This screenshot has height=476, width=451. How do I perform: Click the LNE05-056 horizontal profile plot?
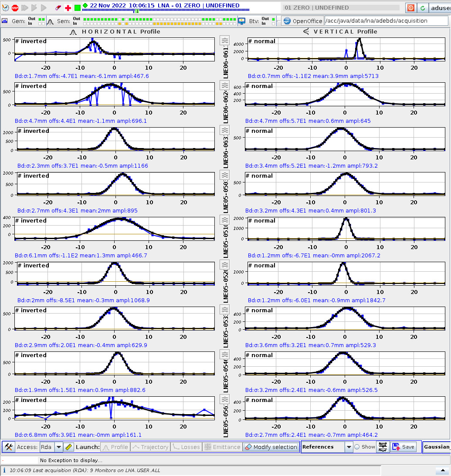[115, 408]
